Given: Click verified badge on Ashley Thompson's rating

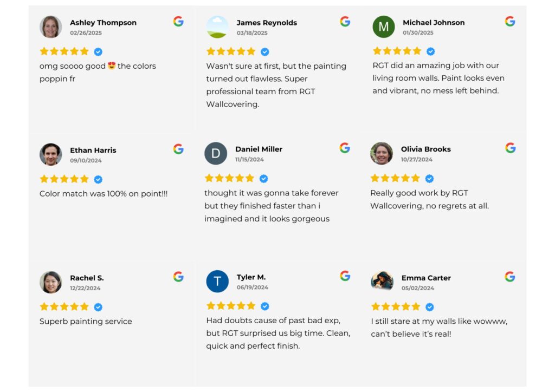Looking at the screenshot, I should tap(99, 52).
